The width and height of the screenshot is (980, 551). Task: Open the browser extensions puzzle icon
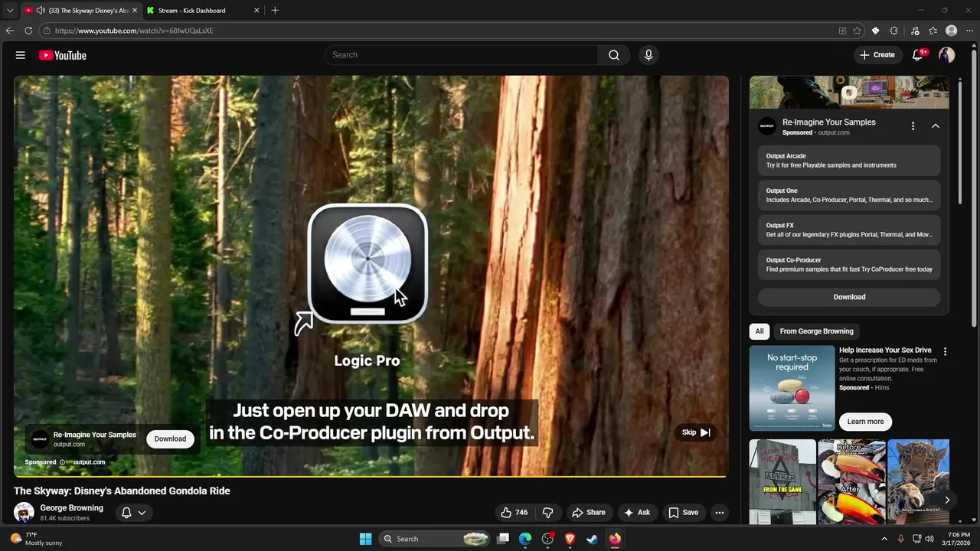tap(894, 31)
